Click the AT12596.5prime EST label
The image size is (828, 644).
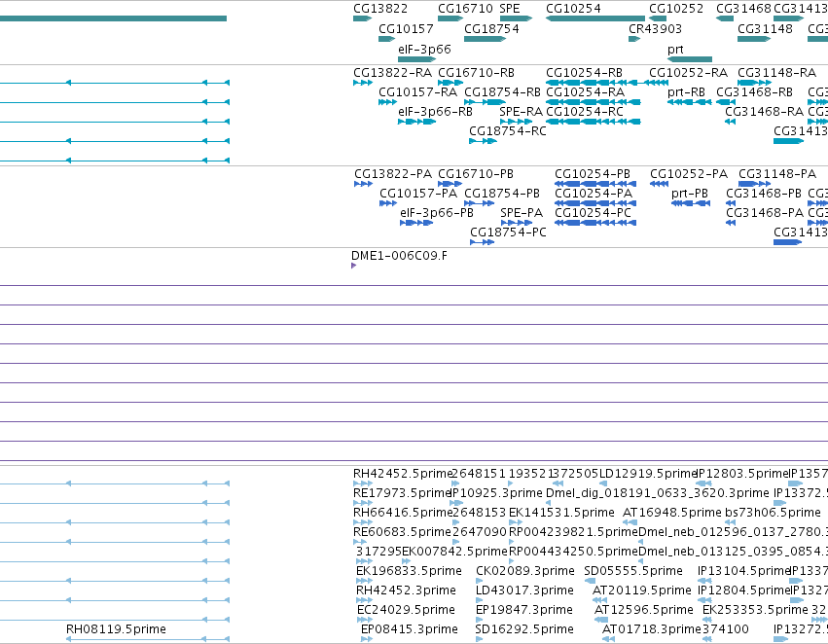click(x=644, y=610)
